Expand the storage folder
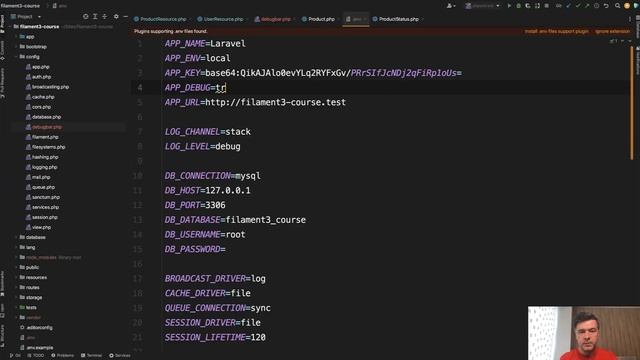The image size is (640, 360). pos(16,298)
